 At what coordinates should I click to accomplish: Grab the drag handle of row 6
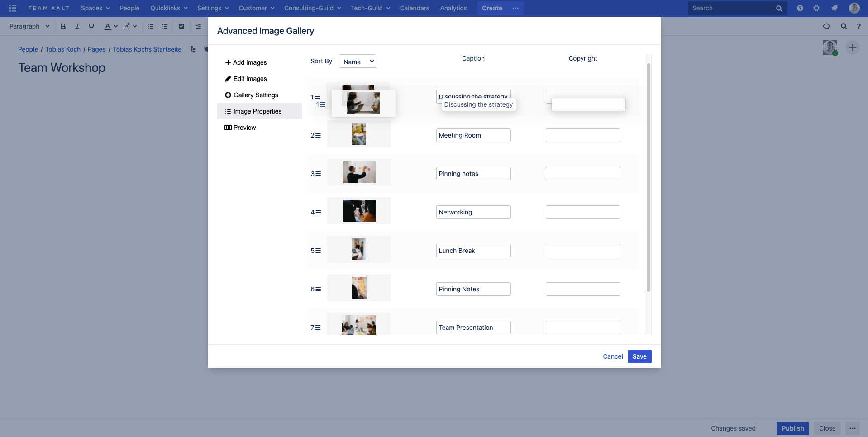coord(318,289)
